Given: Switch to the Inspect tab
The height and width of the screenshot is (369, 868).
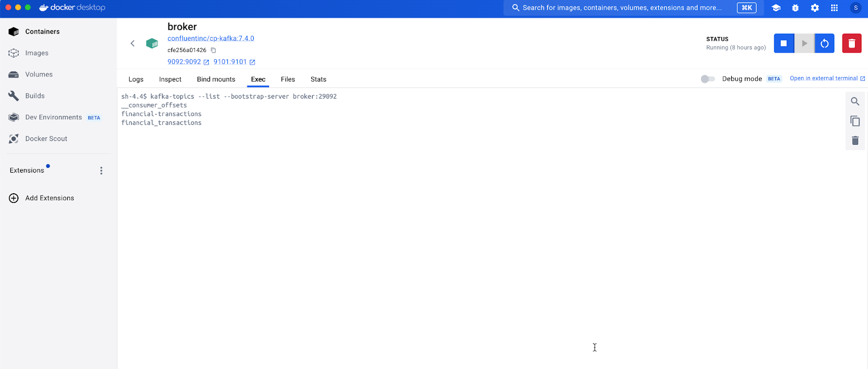Looking at the screenshot, I should pos(170,79).
